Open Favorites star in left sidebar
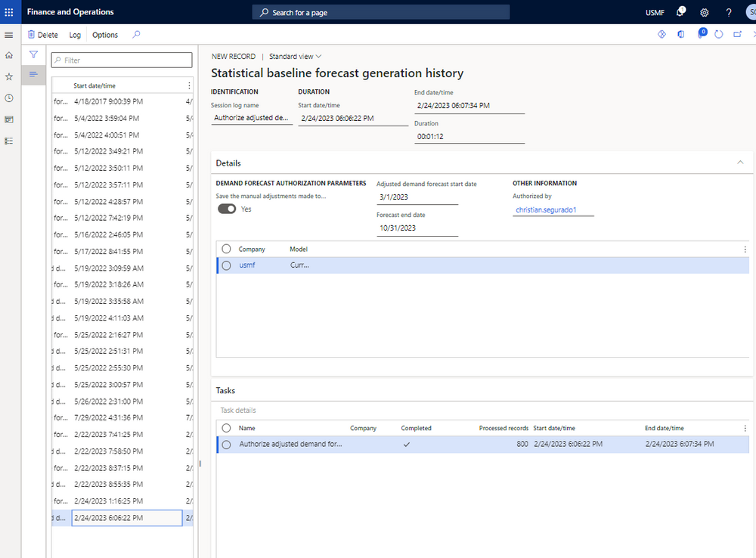The width and height of the screenshot is (756, 558). pos(9,76)
